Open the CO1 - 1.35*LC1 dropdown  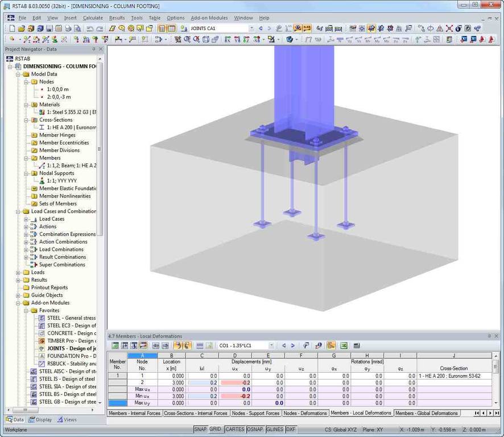point(271,345)
